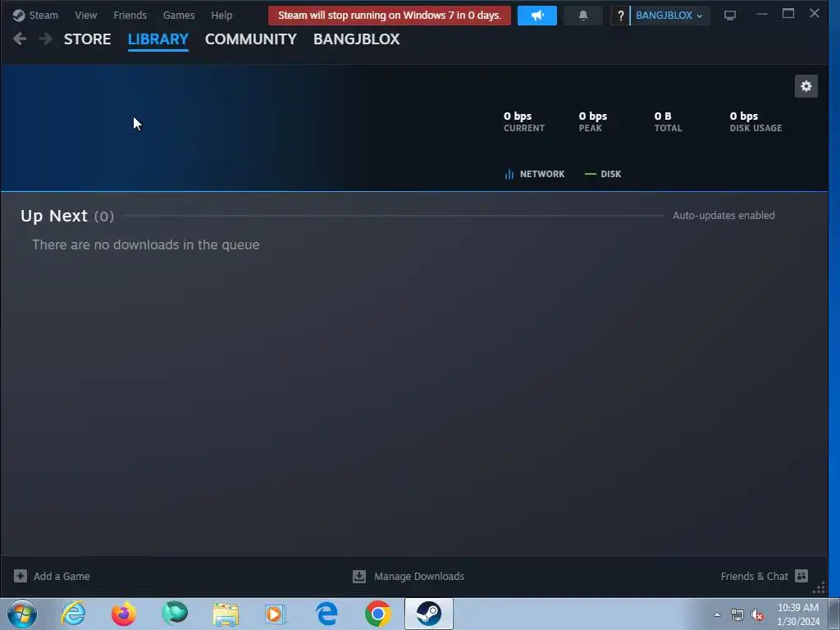Click the Add a Game text
The image size is (840, 630).
[x=62, y=577]
